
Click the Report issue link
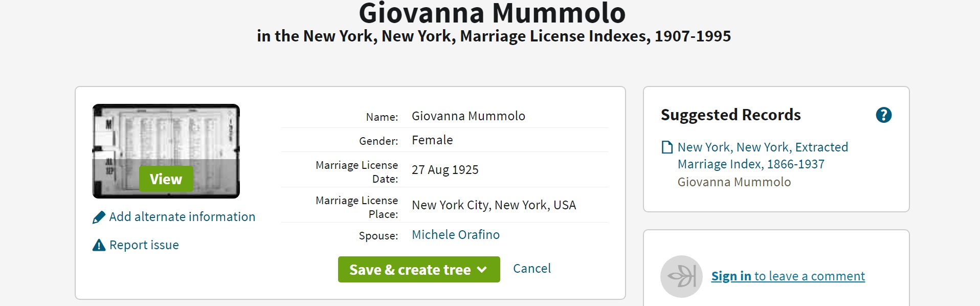[x=144, y=245]
